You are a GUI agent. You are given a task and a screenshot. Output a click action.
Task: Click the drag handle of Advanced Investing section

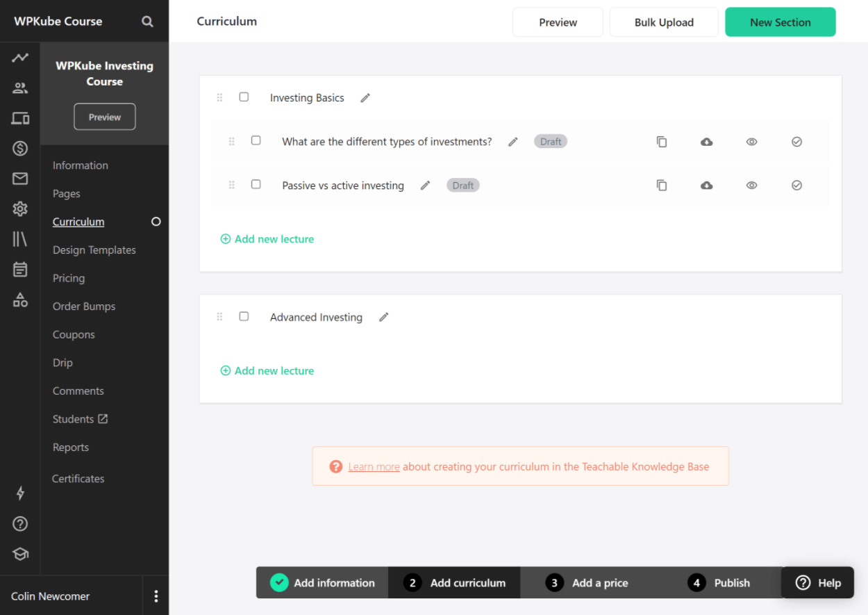(x=219, y=317)
